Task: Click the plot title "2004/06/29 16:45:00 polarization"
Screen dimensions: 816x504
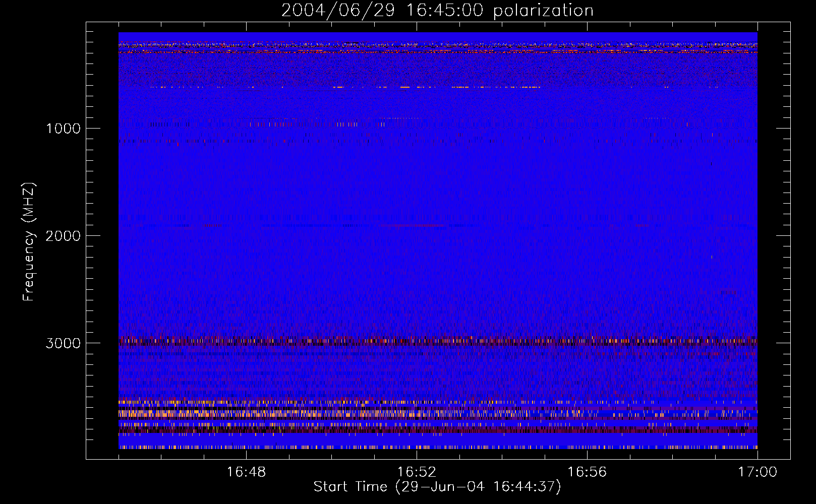Action: pos(437,11)
